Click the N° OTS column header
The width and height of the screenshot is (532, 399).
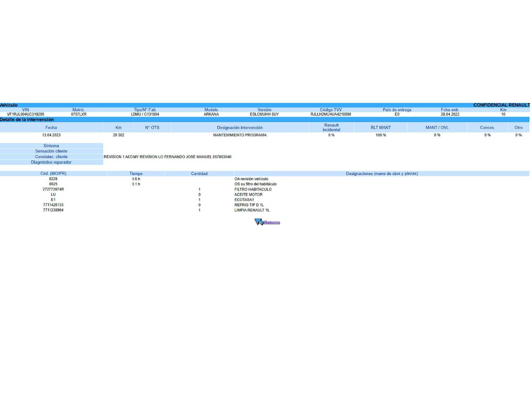pos(152,127)
